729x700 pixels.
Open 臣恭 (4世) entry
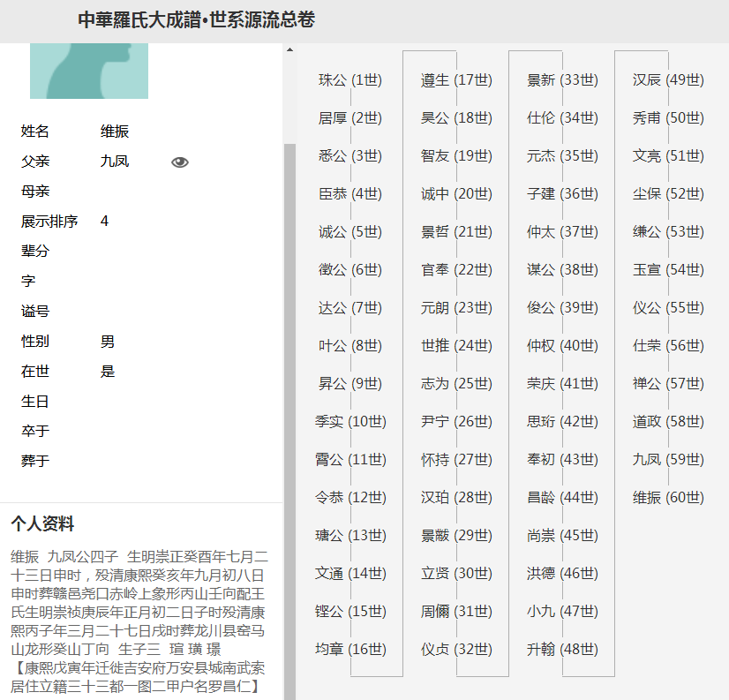click(350, 194)
